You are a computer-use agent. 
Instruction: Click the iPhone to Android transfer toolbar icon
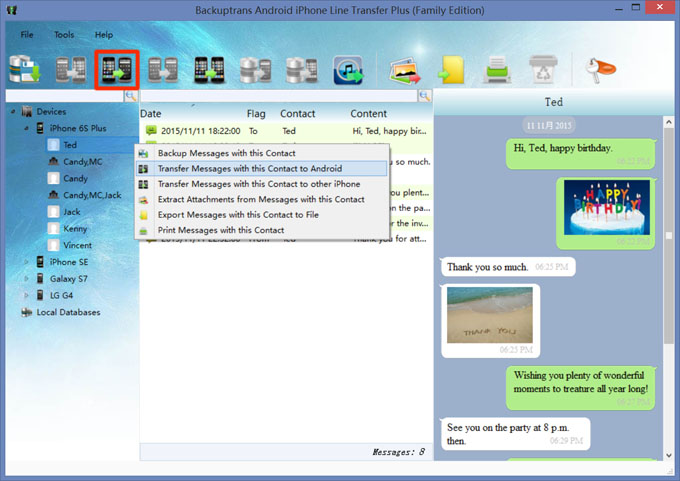click(117, 70)
